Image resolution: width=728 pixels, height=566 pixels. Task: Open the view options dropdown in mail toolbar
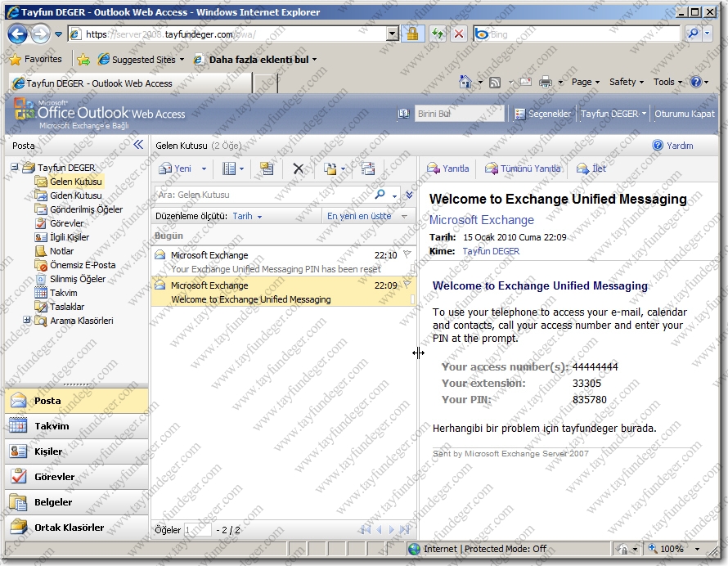pos(241,168)
